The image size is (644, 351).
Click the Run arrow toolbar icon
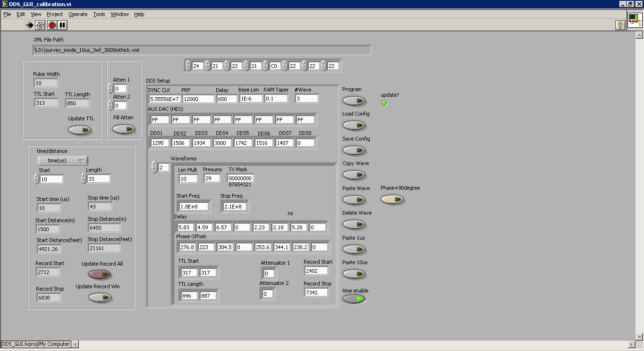pos(30,25)
